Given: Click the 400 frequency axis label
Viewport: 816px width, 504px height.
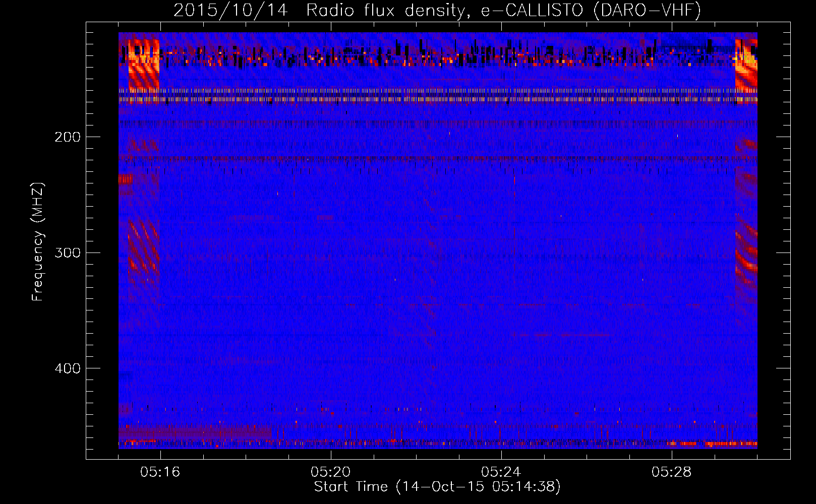Looking at the screenshot, I should pos(68,368).
